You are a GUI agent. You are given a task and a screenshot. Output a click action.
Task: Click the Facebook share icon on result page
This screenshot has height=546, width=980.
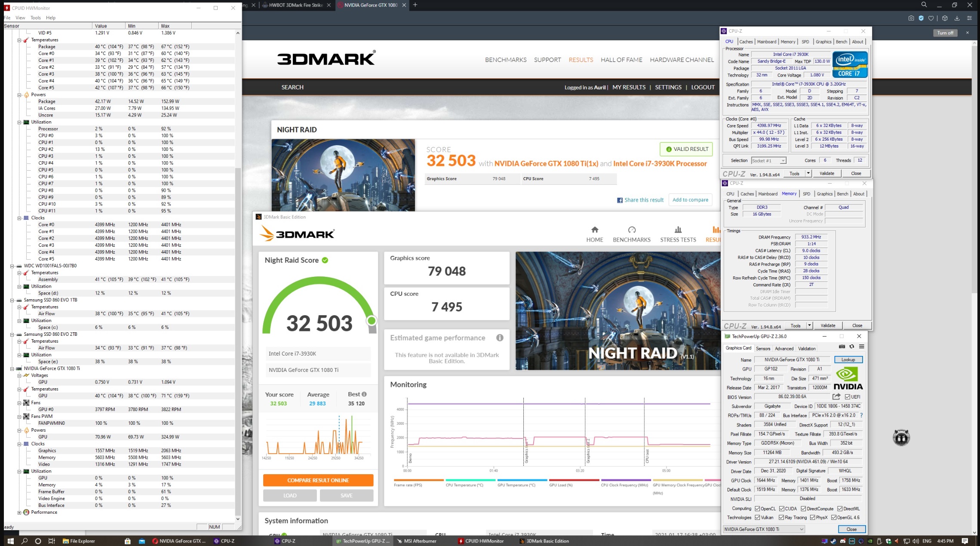coord(620,200)
